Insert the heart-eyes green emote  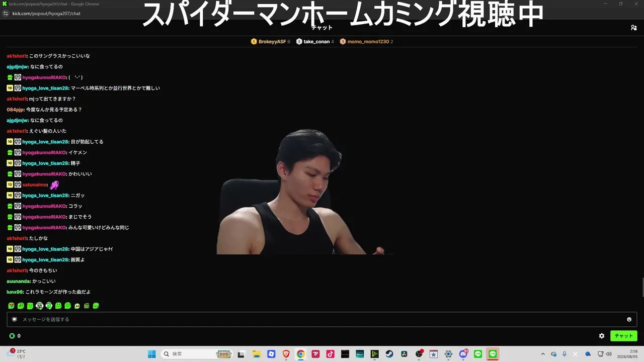[x=11, y=306]
